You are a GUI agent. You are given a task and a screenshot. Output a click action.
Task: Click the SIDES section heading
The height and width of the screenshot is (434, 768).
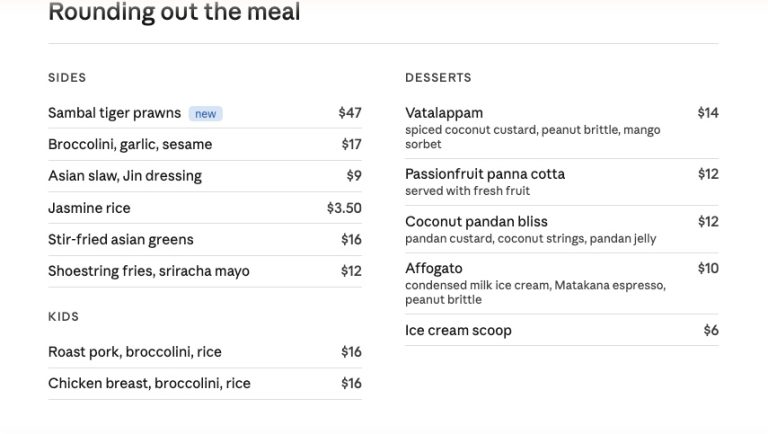67,77
